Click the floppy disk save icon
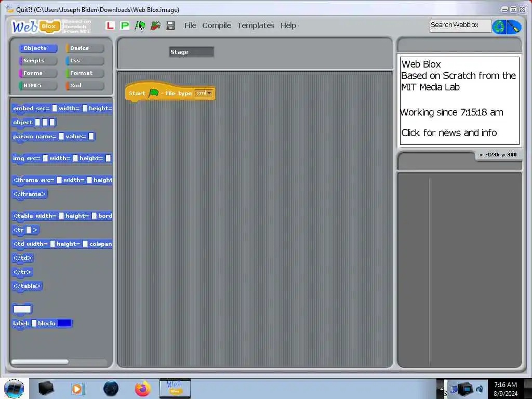The width and height of the screenshot is (532, 399). (170, 25)
